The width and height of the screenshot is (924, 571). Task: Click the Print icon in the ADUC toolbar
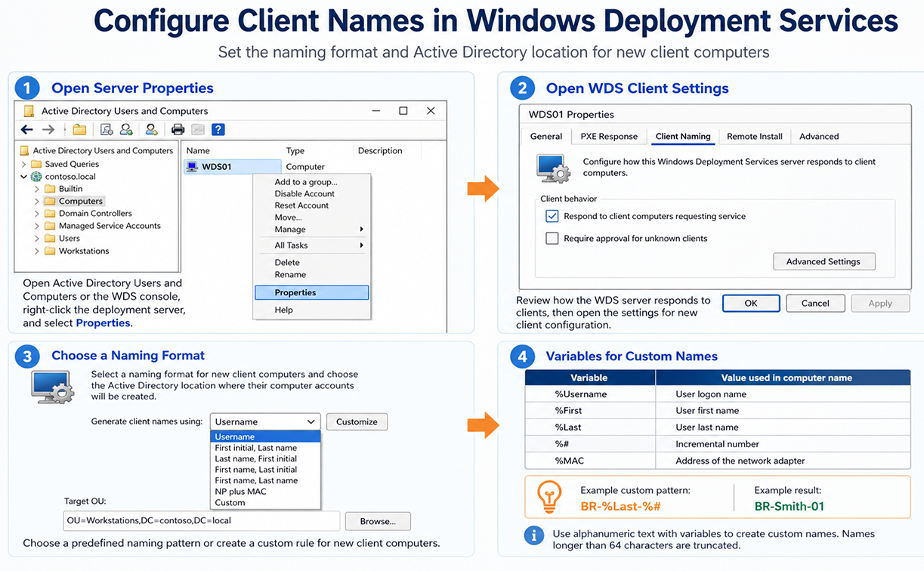coord(178,129)
